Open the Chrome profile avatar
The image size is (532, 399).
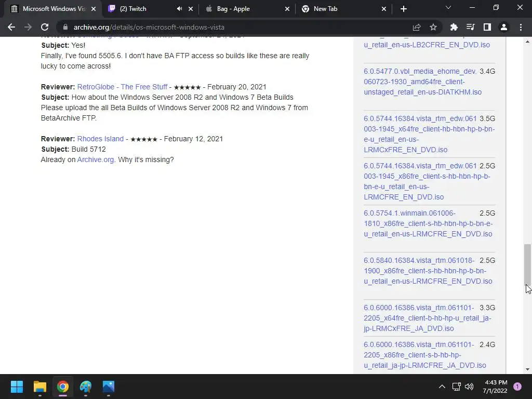(x=504, y=27)
